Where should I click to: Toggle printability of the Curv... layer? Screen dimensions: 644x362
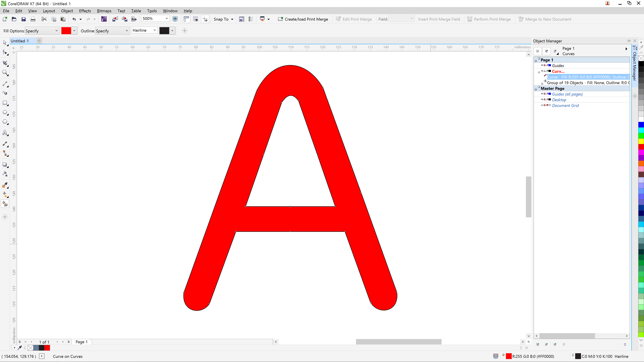click(x=545, y=71)
